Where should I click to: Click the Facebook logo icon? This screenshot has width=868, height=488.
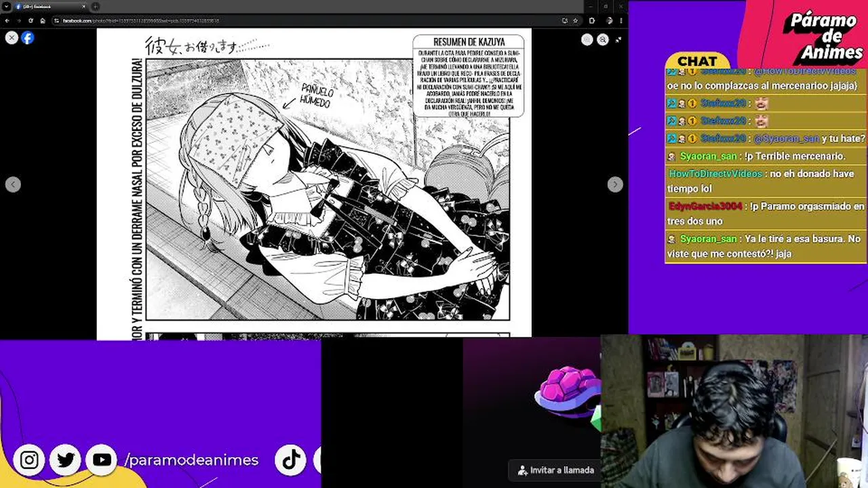[28, 38]
